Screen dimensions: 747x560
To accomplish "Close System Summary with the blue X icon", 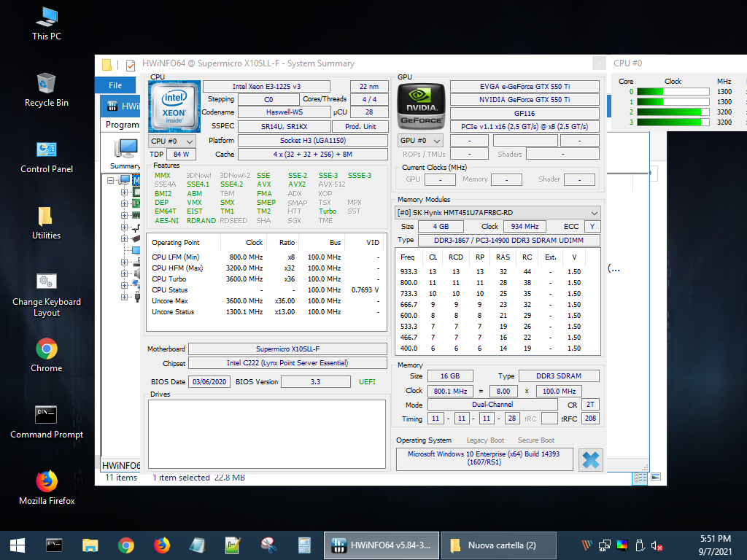I will 591,459.
